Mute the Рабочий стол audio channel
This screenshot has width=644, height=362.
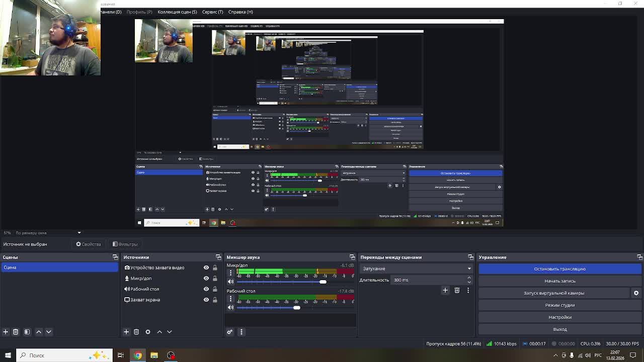pos(231,308)
